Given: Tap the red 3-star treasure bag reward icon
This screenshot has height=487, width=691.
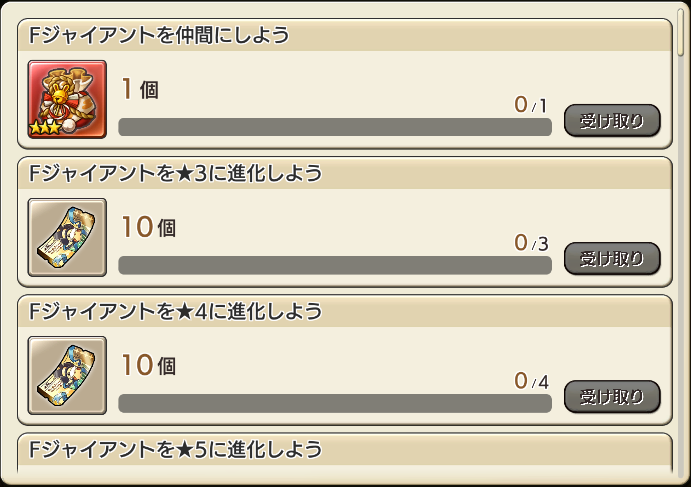Looking at the screenshot, I should pos(67,100).
